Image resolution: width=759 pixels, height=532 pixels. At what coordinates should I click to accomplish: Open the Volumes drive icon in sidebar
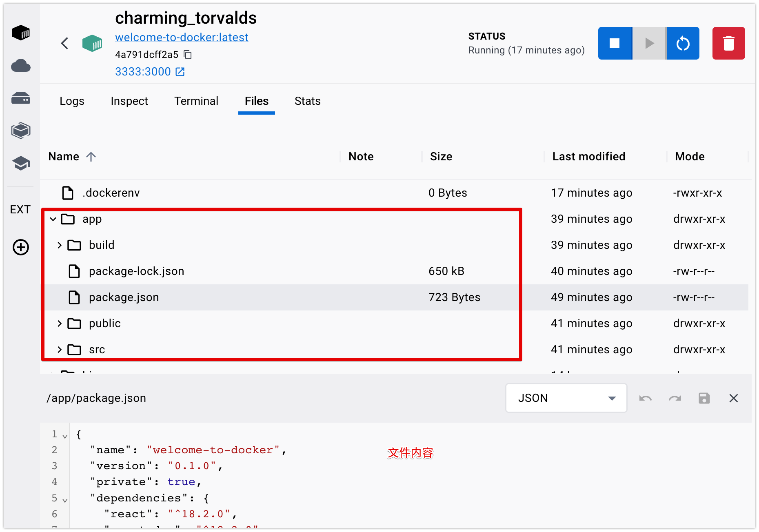21,98
